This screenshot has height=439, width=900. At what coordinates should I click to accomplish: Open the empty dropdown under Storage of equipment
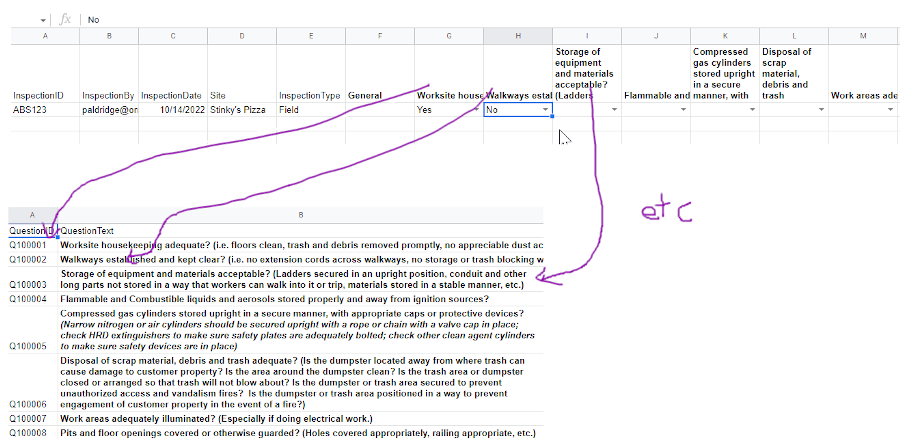[x=615, y=109]
